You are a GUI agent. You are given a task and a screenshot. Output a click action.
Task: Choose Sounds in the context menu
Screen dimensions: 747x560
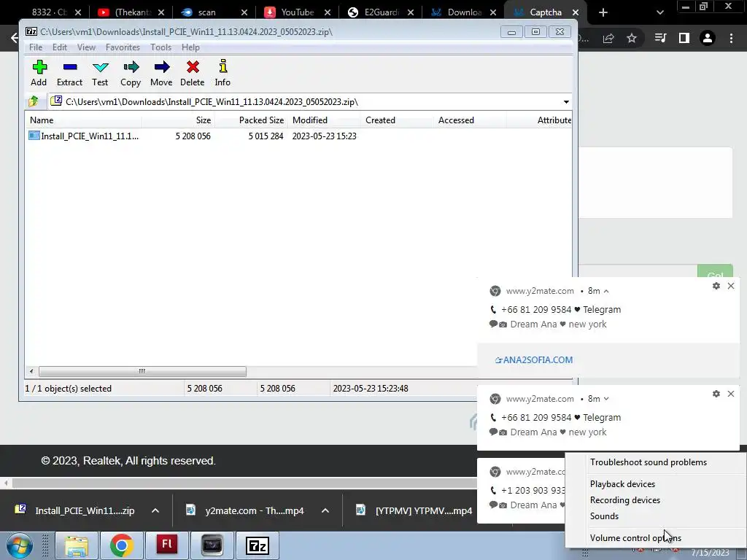coord(604,516)
